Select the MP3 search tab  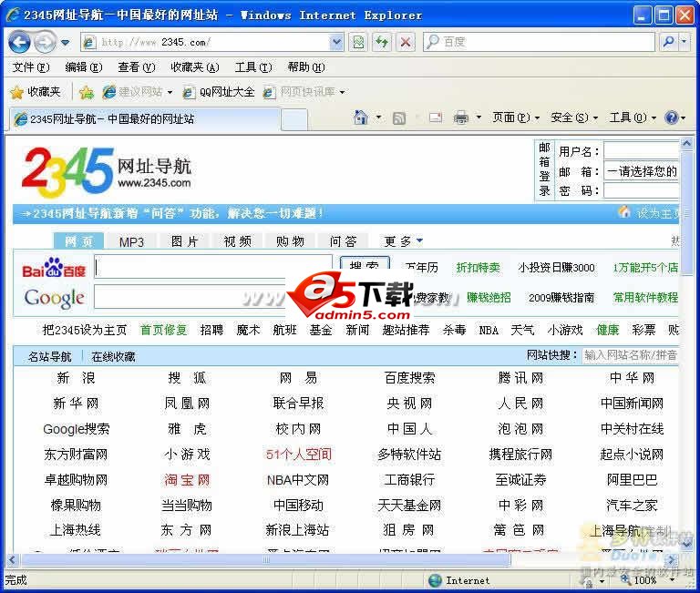tap(131, 241)
